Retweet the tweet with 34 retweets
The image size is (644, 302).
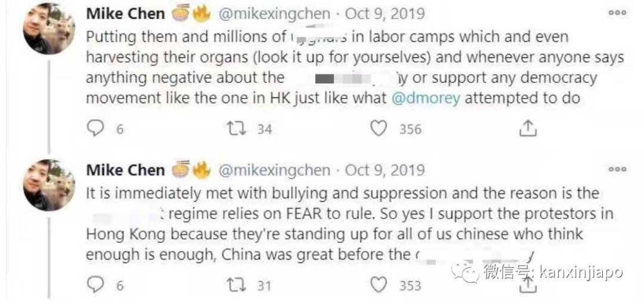[237, 128]
